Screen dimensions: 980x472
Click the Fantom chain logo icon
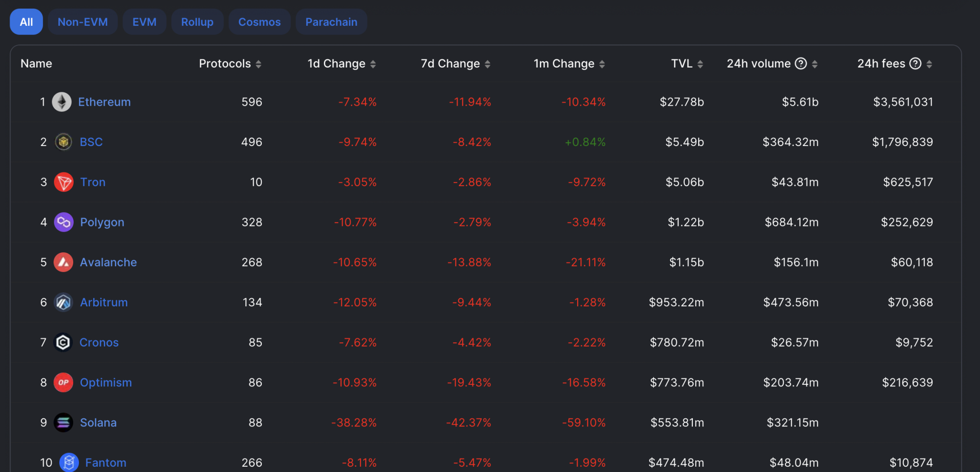[x=69, y=462]
